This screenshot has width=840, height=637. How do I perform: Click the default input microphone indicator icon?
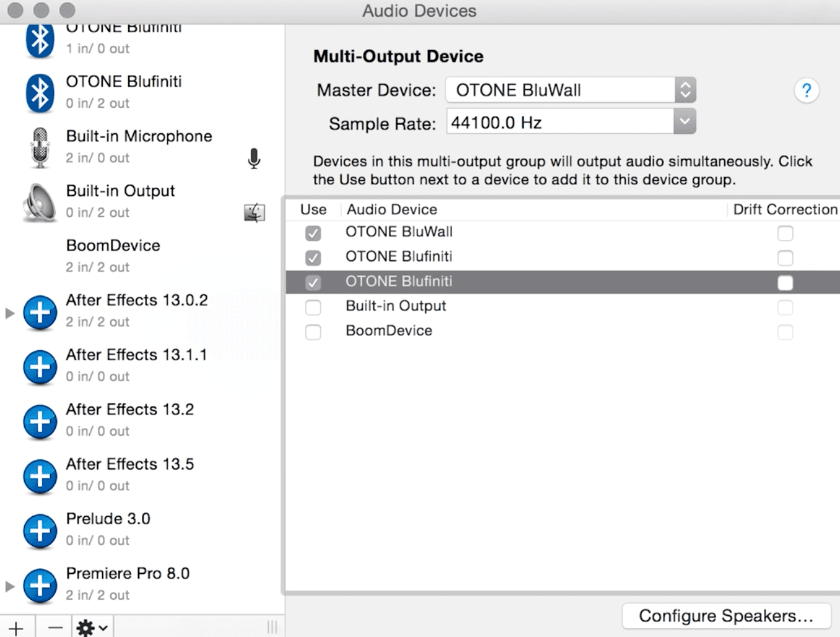point(254,159)
